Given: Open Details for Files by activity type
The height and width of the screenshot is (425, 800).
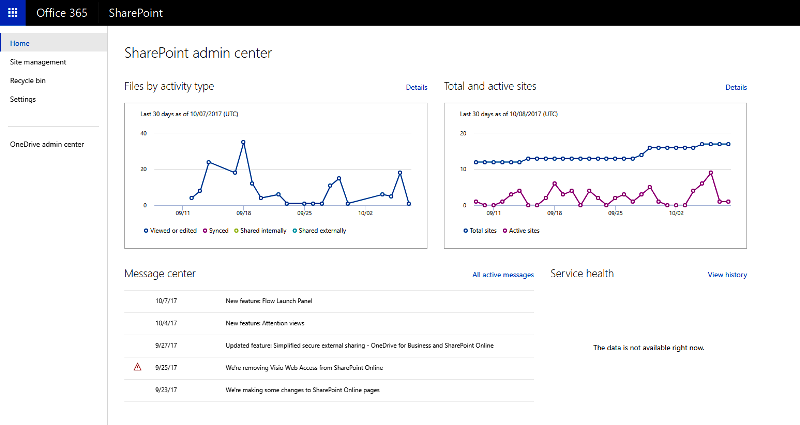Looking at the screenshot, I should 416,88.
